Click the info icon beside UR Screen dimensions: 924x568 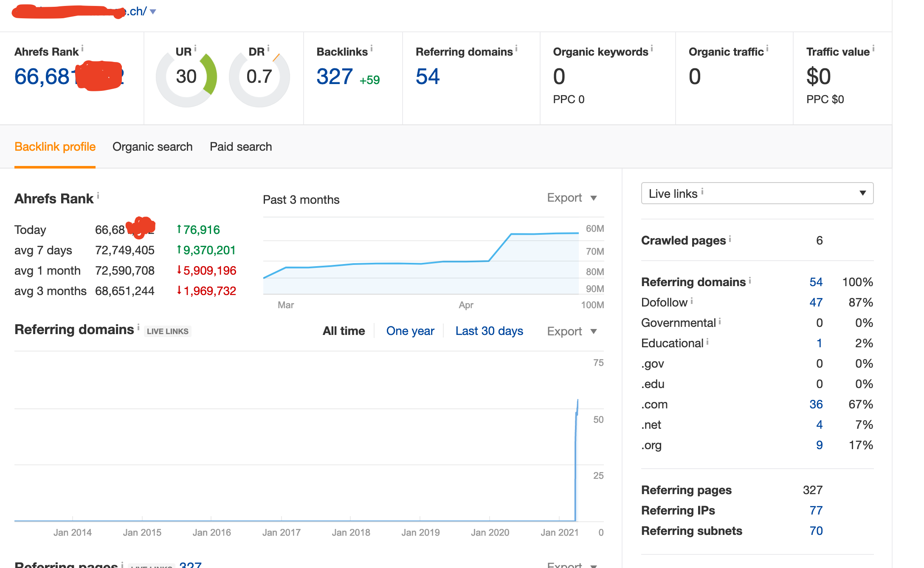(195, 49)
